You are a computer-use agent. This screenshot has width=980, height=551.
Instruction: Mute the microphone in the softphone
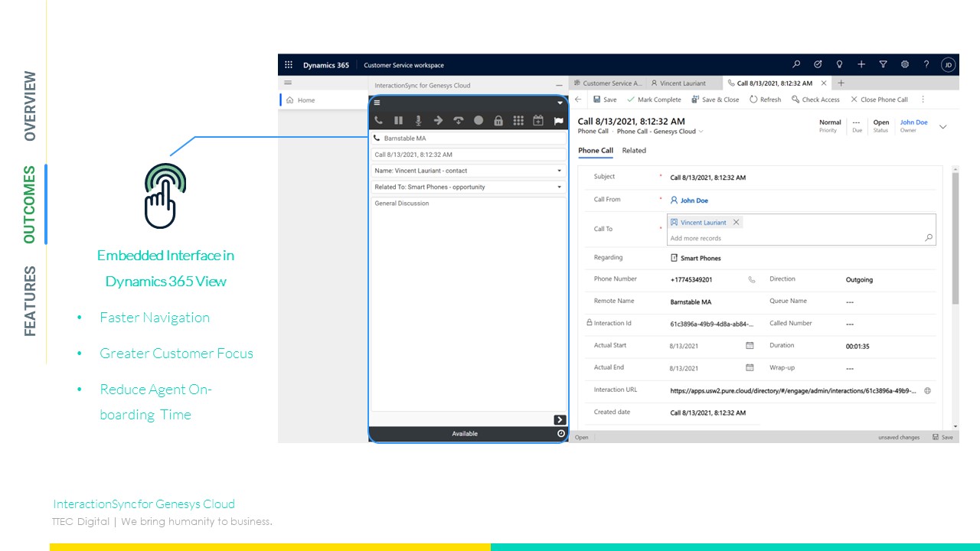418,120
